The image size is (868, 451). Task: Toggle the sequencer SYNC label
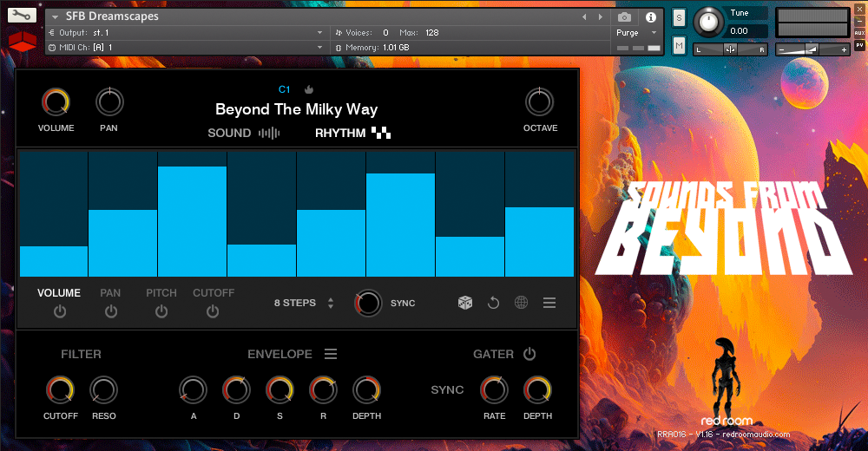(403, 304)
